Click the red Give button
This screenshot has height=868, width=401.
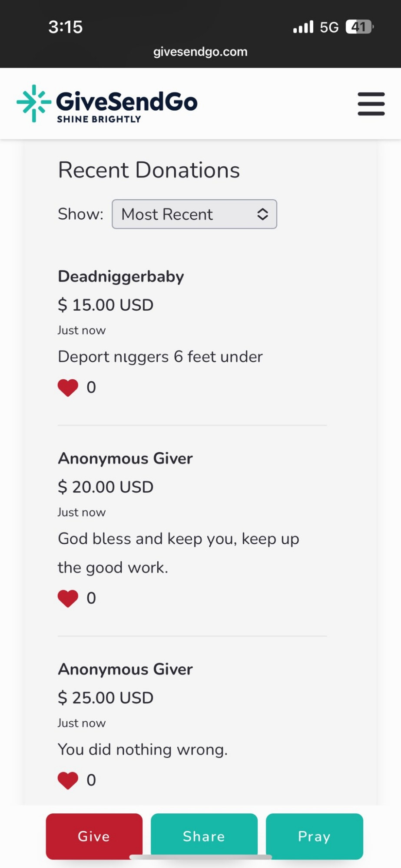[x=94, y=836]
